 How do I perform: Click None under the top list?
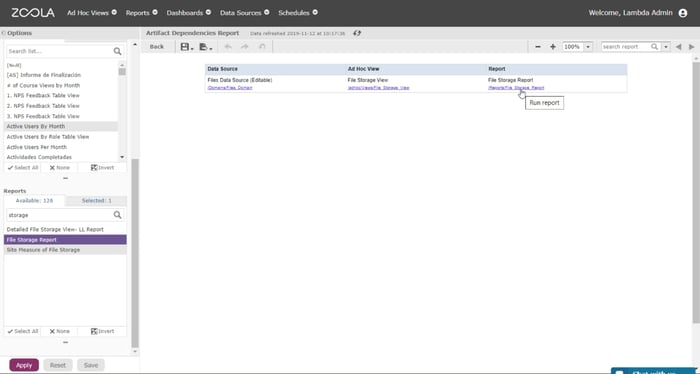pyautogui.click(x=59, y=168)
